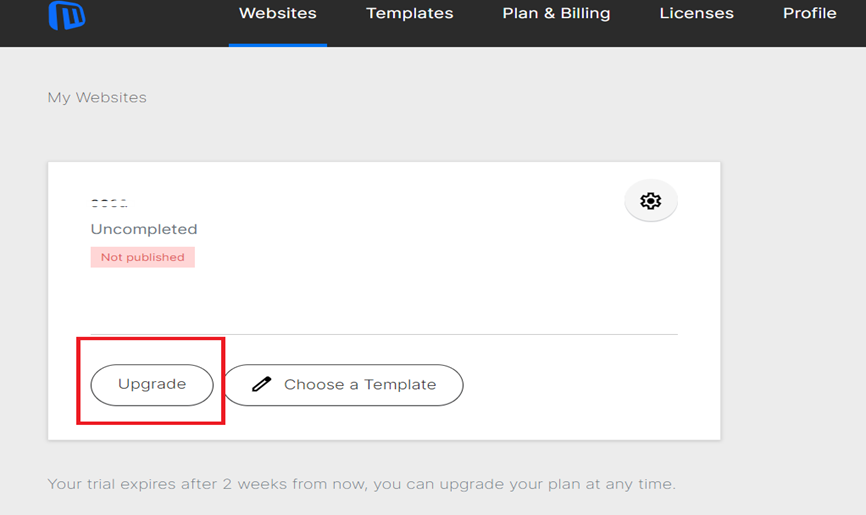Select the redacted website name
The height and width of the screenshot is (515, 866).
tap(111, 203)
